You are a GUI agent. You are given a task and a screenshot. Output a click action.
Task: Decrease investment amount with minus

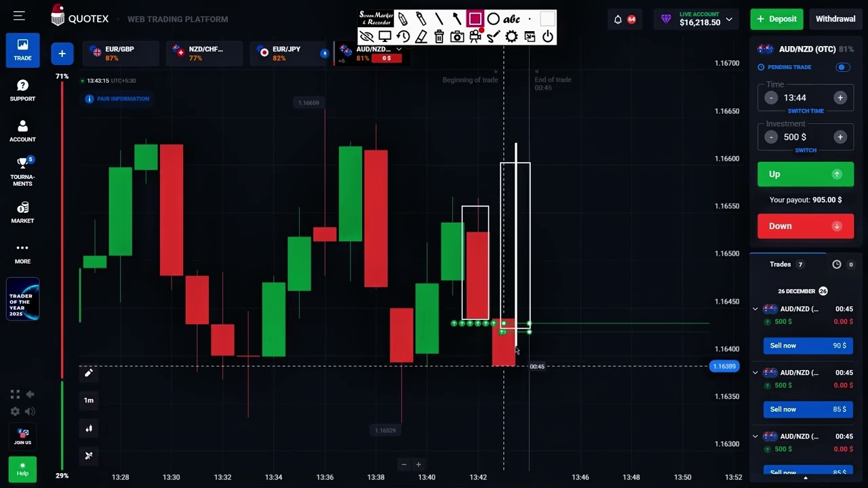tap(771, 137)
